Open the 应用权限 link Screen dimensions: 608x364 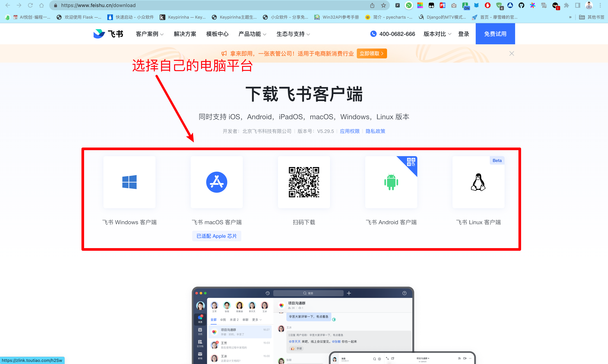click(x=350, y=131)
